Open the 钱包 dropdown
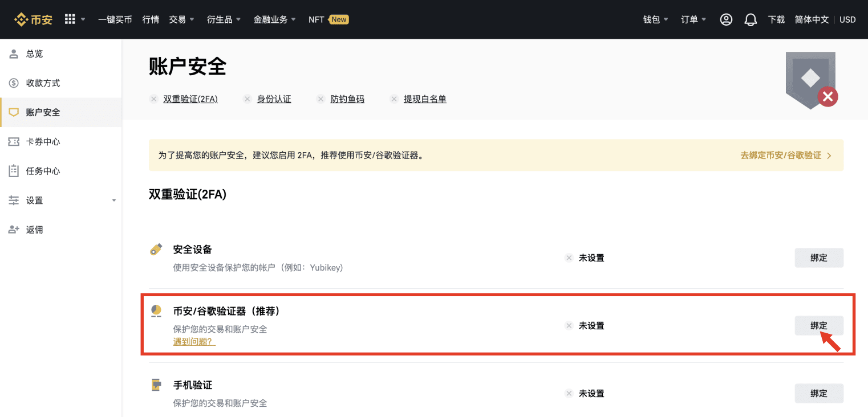The image size is (868, 417). pyautogui.click(x=656, y=19)
